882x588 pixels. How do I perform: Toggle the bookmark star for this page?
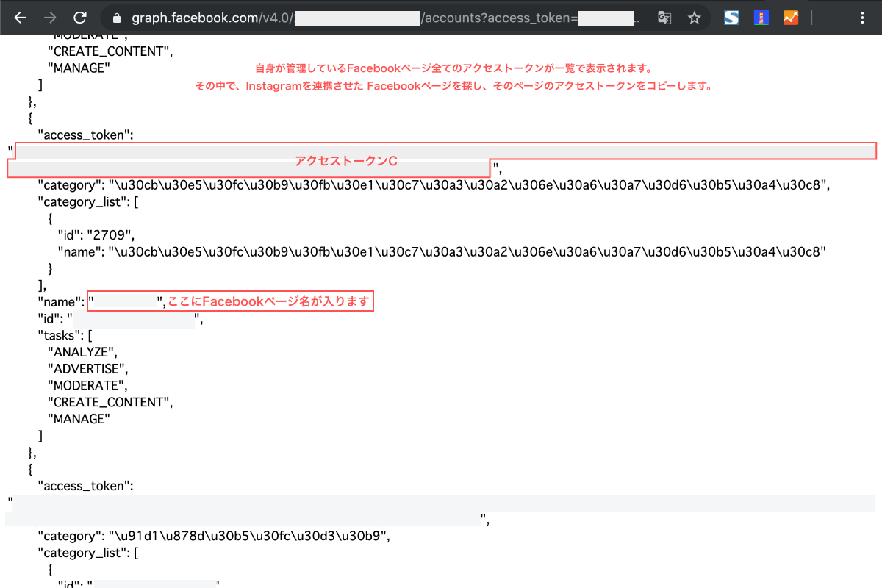tap(695, 18)
